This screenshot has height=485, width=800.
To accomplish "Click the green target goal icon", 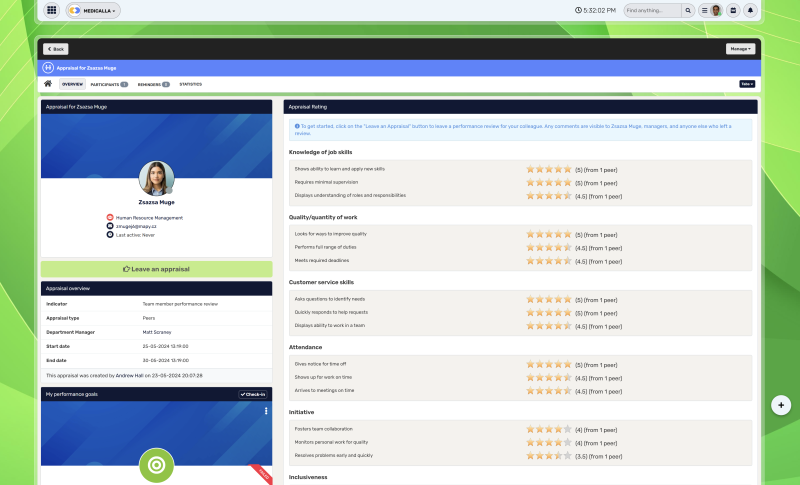I will 157,465.
